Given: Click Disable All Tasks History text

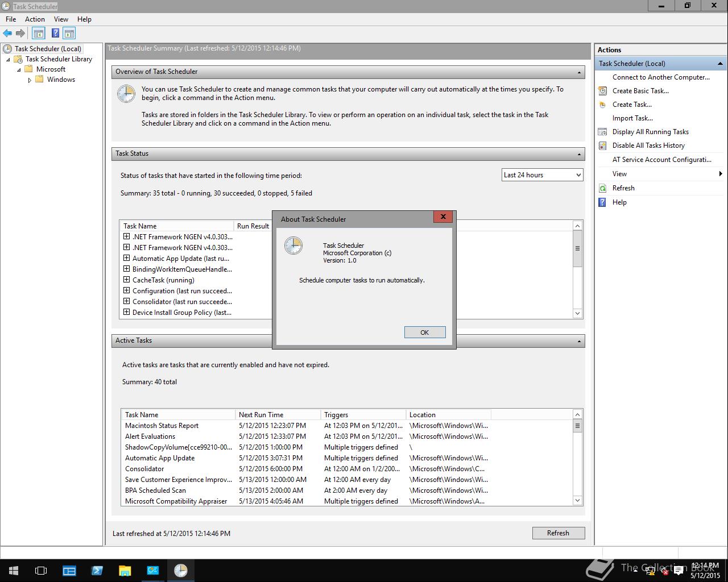Looking at the screenshot, I should pyautogui.click(x=648, y=145).
